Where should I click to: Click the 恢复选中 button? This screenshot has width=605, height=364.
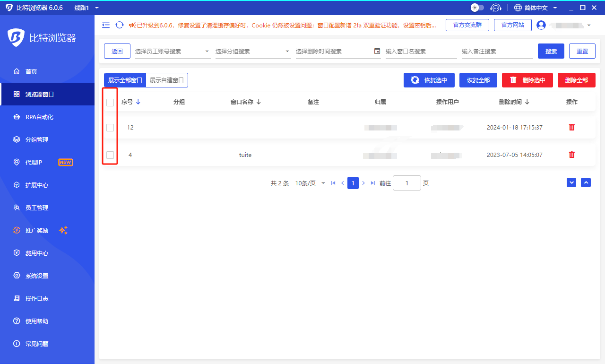pos(429,80)
